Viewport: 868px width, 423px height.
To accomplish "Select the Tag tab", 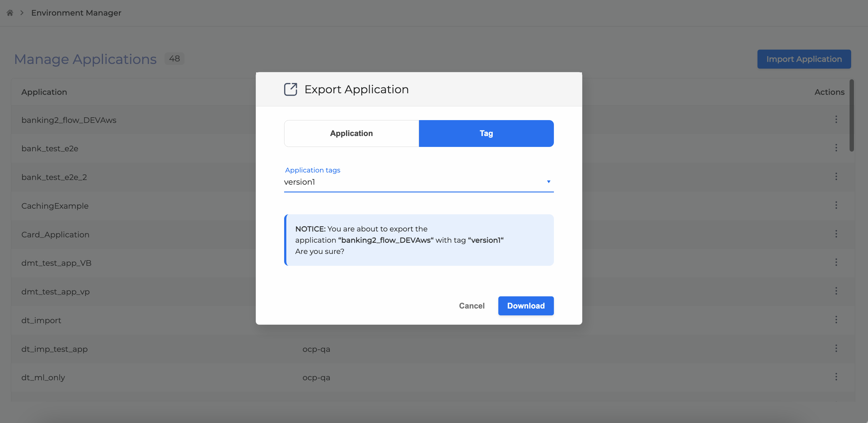I will 486,134.
